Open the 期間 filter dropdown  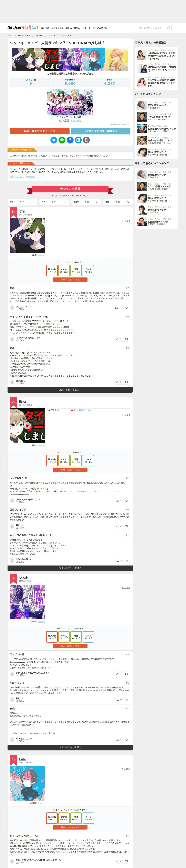click(x=118, y=202)
